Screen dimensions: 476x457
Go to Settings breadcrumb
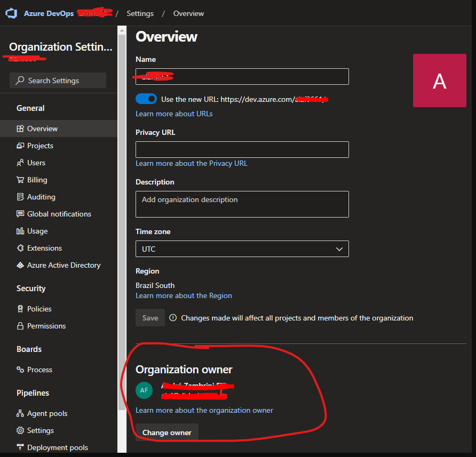point(140,13)
